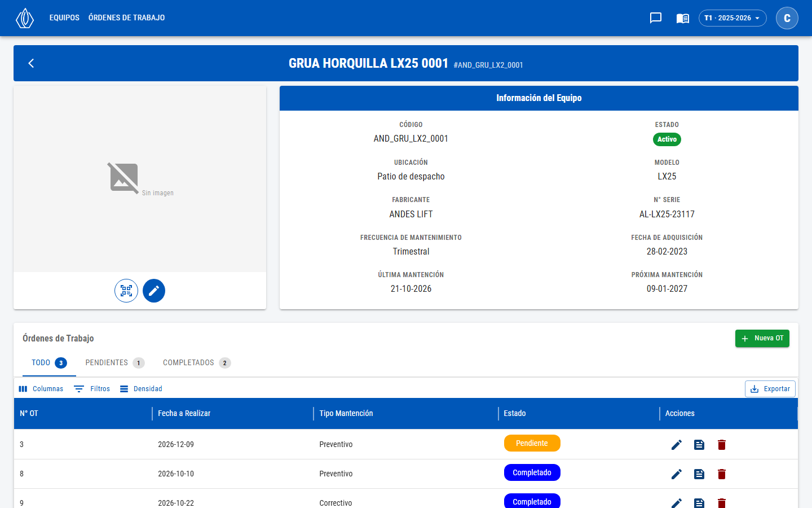Show the equipment QR code
Image resolution: width=812 pixels, height=508 pixels.
click(x=126, y=291)
